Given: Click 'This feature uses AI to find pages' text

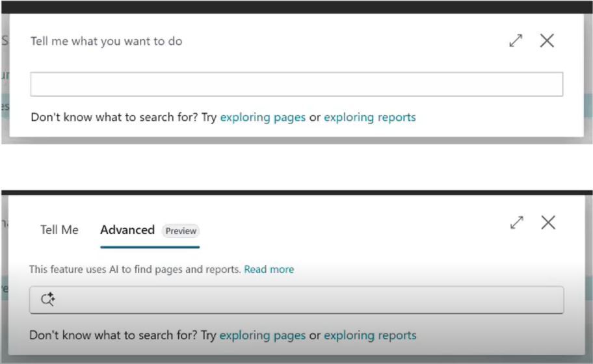Looking at the screenshot, I should 135,269.
